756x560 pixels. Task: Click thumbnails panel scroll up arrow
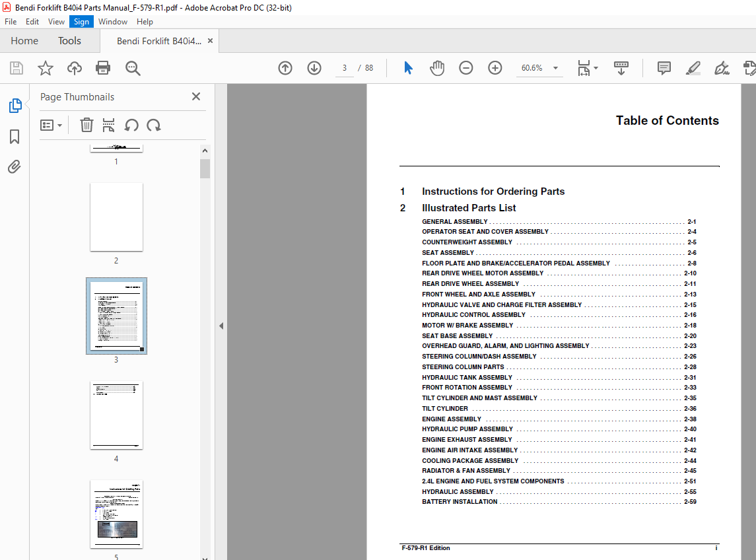[205, 151]
